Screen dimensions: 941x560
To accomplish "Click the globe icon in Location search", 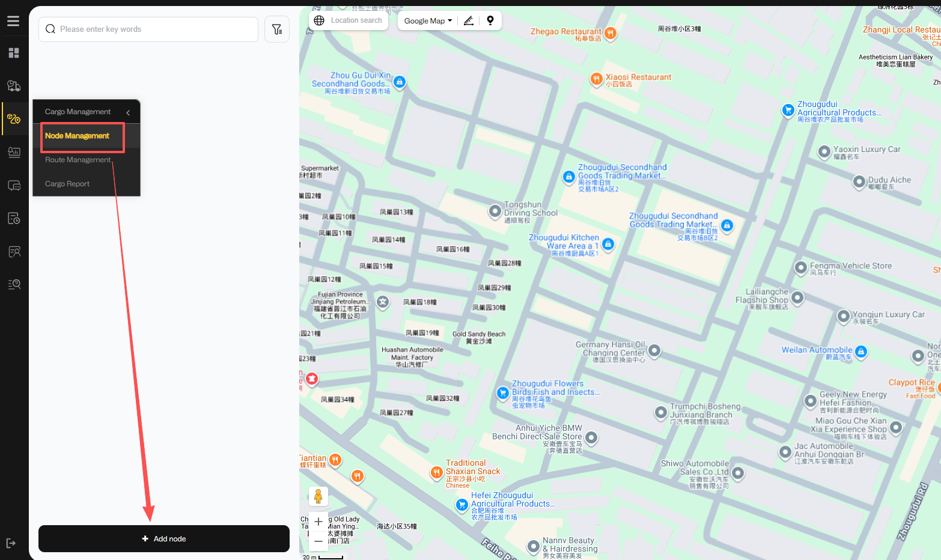I will pos(319,20).
